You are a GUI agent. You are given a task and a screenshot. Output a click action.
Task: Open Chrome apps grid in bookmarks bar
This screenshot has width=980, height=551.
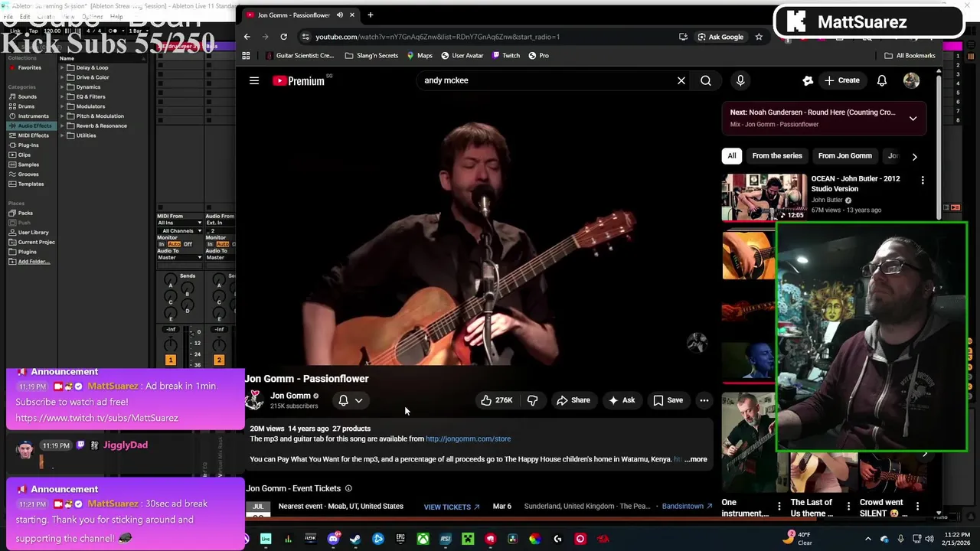[x=246, y=55]
